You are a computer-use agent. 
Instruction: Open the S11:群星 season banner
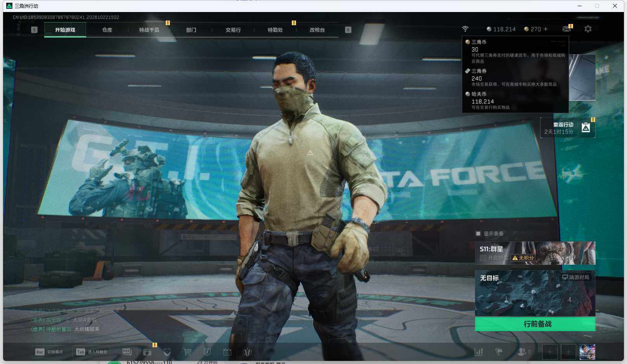click(x=535, y=253)
